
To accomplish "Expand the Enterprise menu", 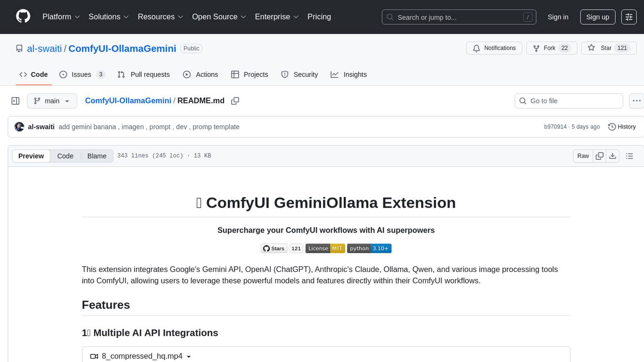I will [x=277, y=17].
